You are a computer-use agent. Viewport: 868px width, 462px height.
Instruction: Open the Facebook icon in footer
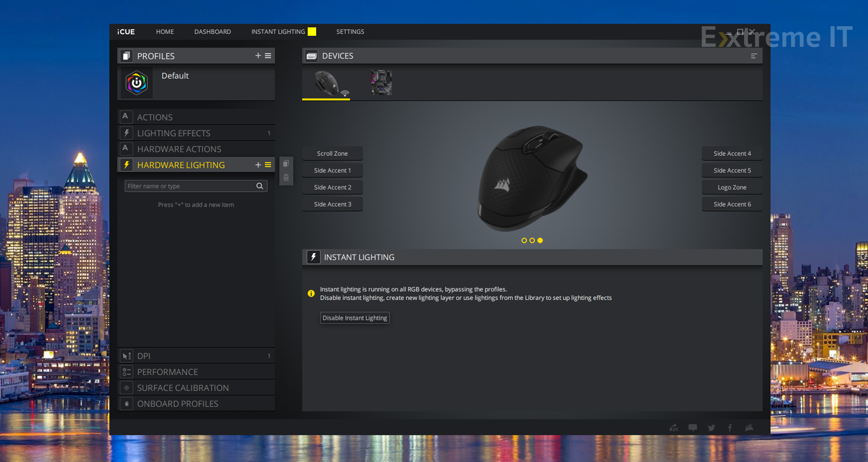730,427
